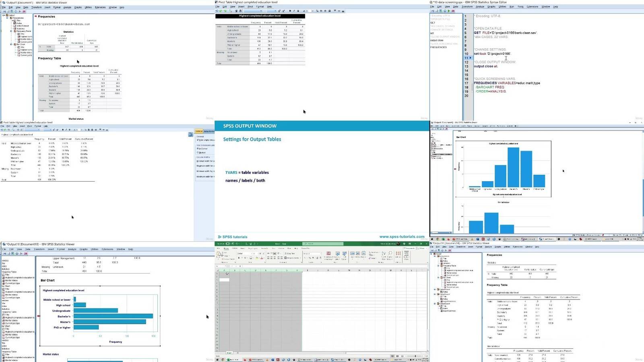Click Save icon in Output1 Viewer toolbar

coord(5,11)
